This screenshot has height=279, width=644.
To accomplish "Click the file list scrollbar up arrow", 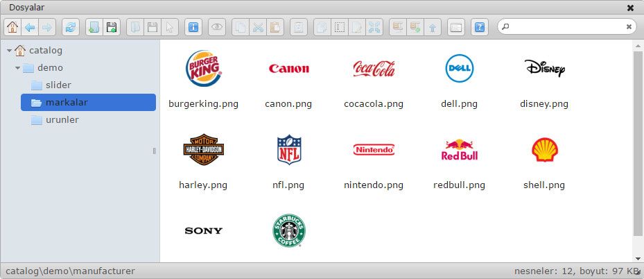I will tap(638, 46).
